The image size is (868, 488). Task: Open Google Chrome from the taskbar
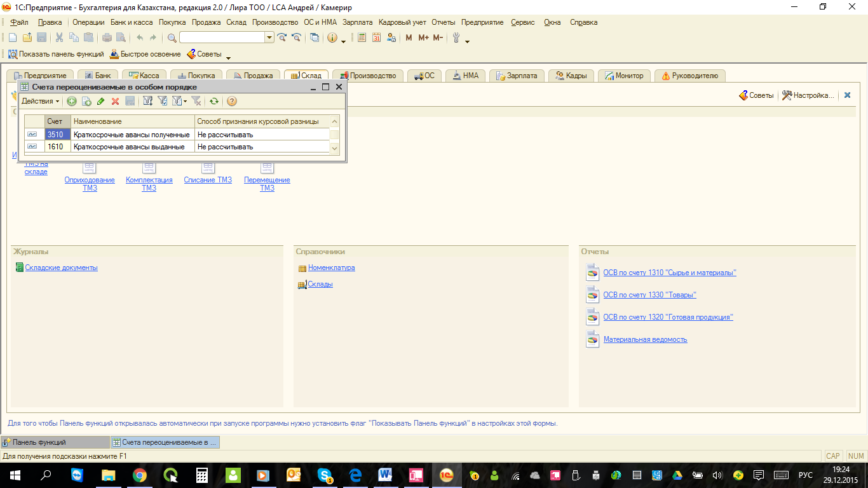pyautogui.click(x=140, y=475)
